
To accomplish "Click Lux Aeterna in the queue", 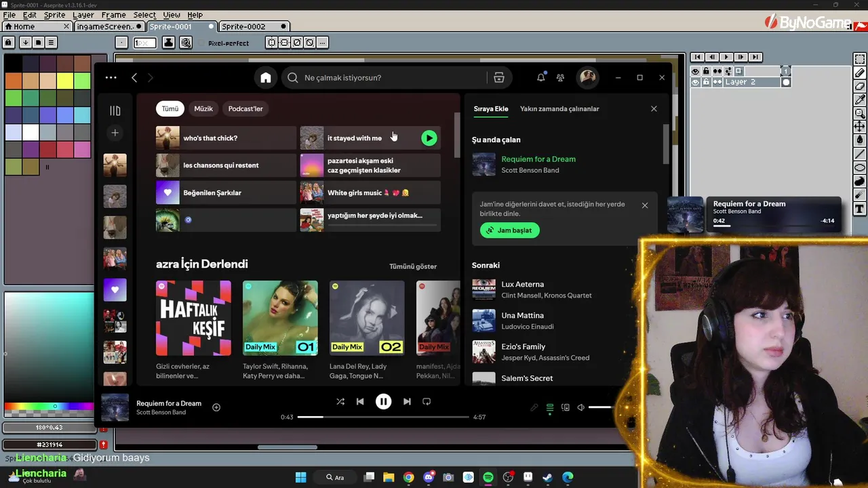I will pyautogui.click(x=522, y=285).
